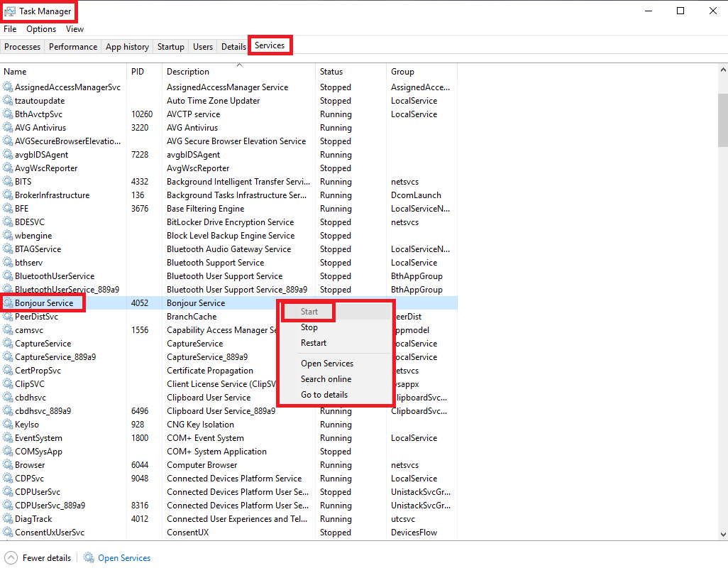Switch to the Details tab

tap(233, 46)
